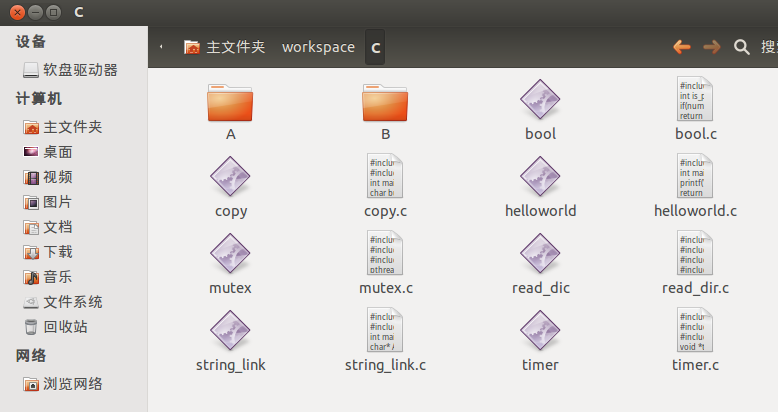The image size is (778, 412).
Task: Navigate to workspace in path bar
Action: (x=318, y=47)
